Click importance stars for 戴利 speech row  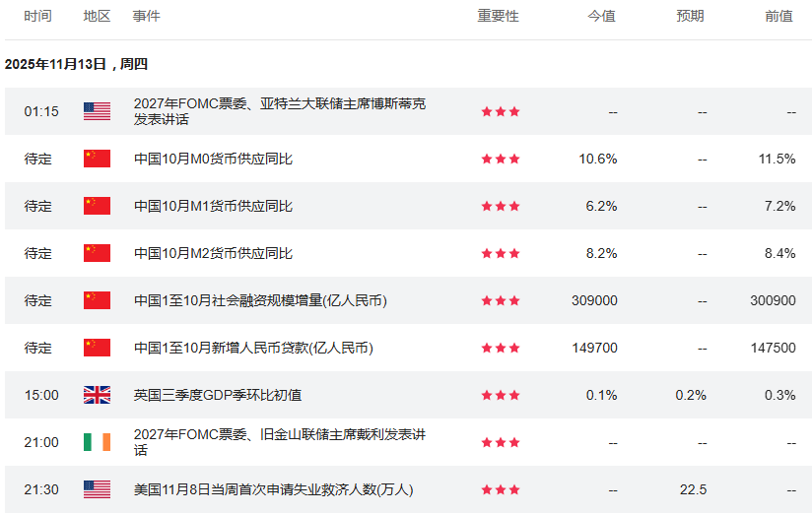coord(501,442)
